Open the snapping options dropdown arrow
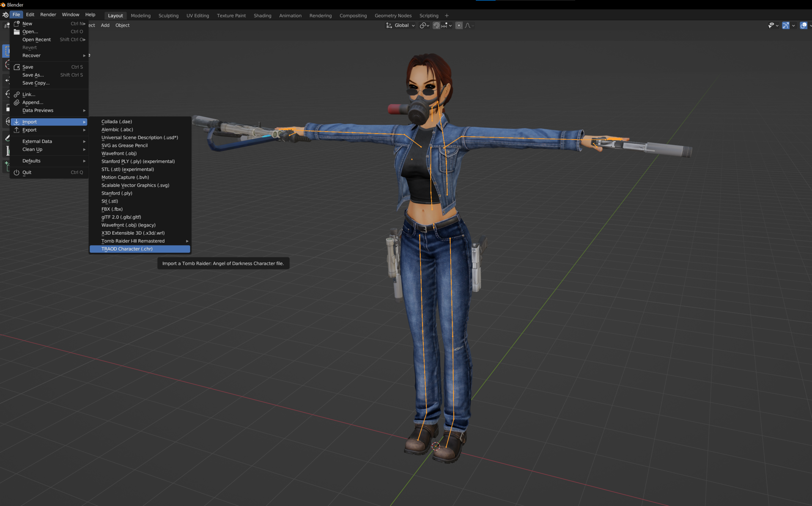 click(x=450, y=25)
